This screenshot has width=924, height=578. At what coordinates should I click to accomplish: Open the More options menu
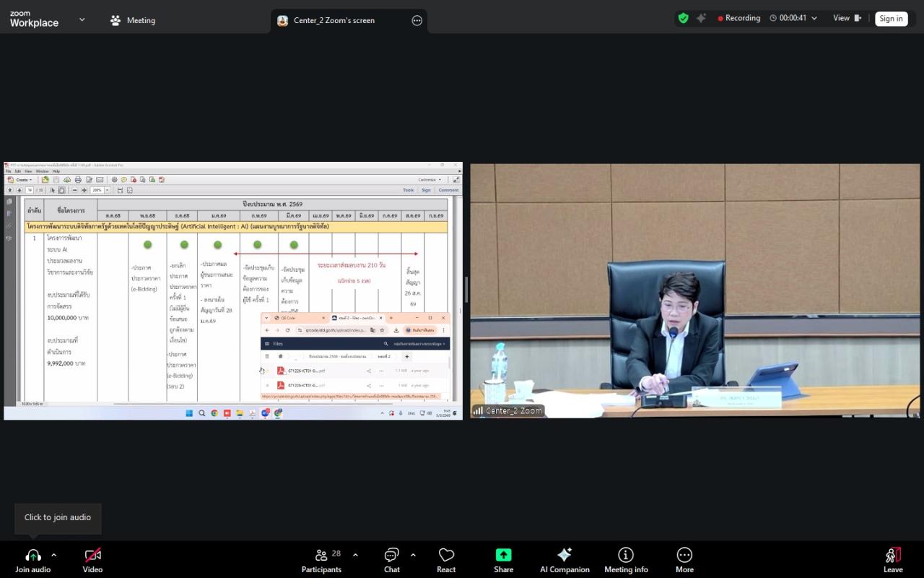point(684,555)
